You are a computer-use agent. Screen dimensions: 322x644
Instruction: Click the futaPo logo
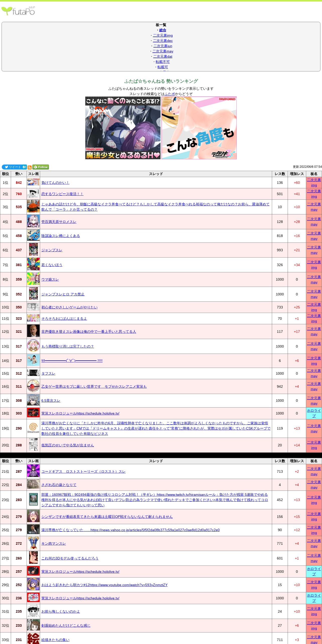(x=18, y=11)
